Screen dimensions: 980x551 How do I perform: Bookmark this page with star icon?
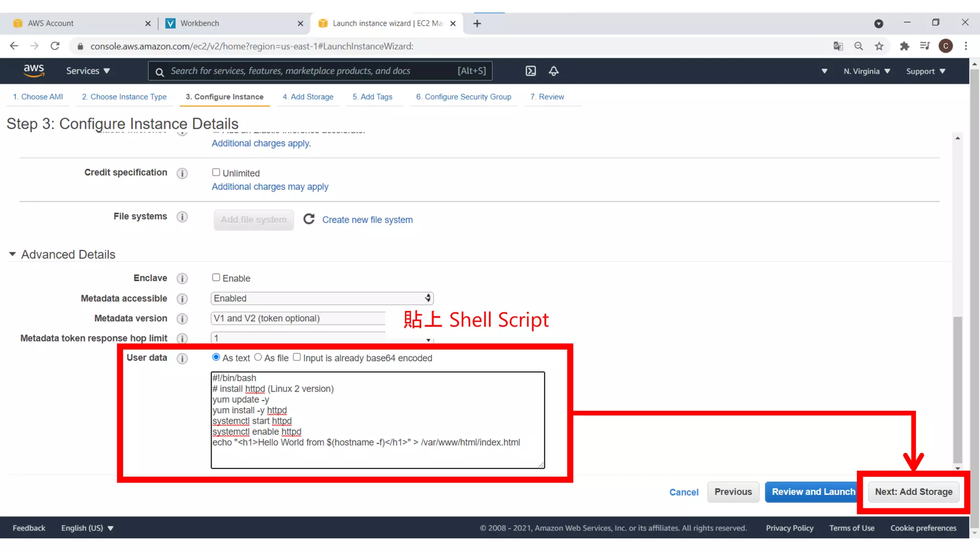pos(879,46)
